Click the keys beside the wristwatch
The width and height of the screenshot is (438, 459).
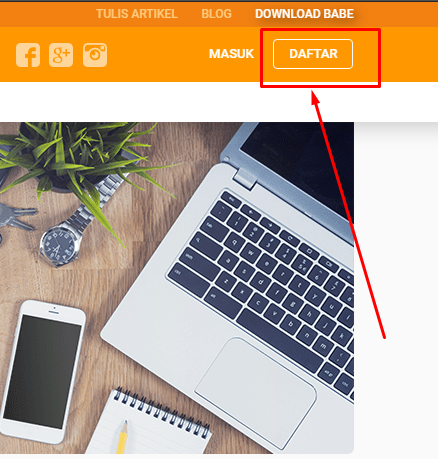tap(17, 217)
